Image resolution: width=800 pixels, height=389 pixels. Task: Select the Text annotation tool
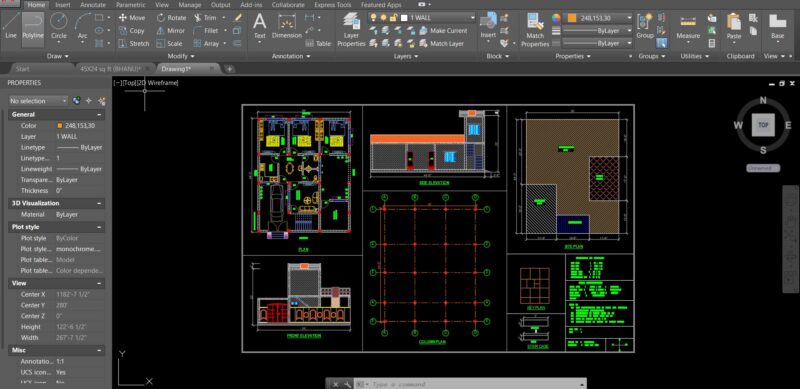point(260,27)
